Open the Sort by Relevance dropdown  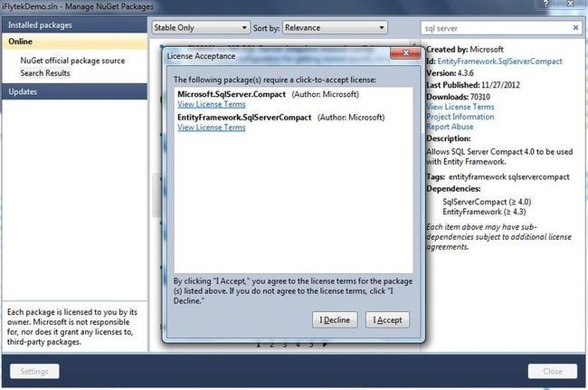click(335, 28)
